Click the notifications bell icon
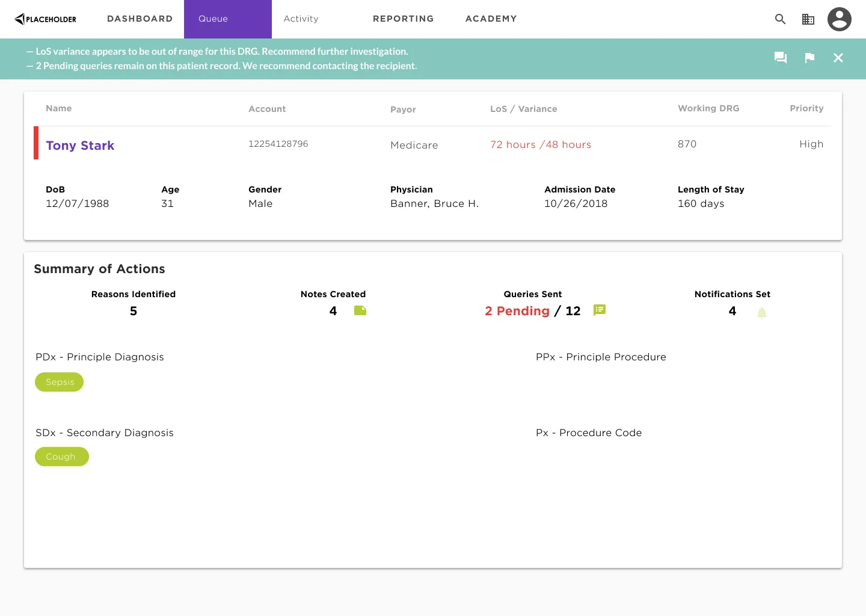This screenshot has width=866, height=616. (762, 313)
